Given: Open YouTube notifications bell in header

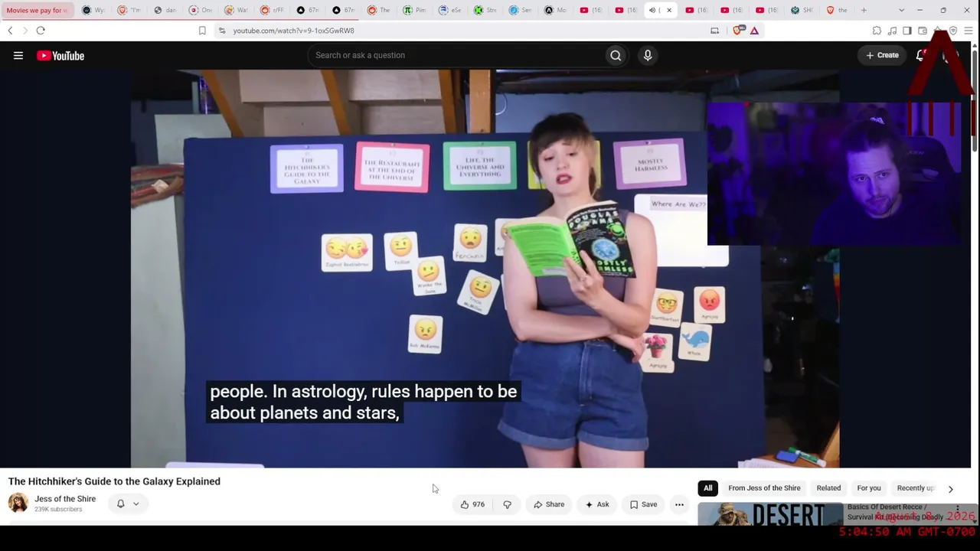Looking at the screenshot, I should point(921,55).
